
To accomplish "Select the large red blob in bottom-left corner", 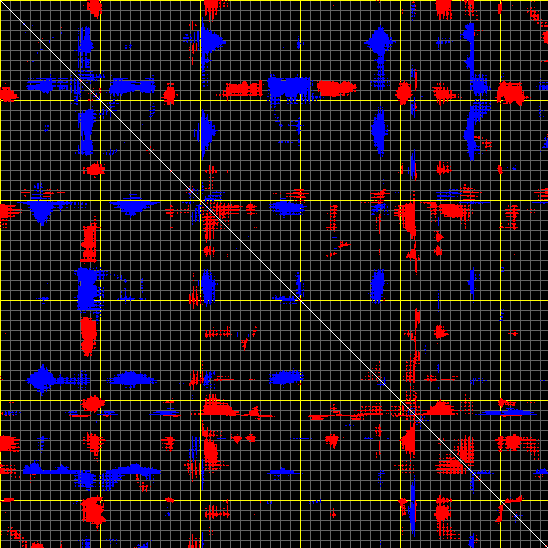I will click(x=93, y=512).
